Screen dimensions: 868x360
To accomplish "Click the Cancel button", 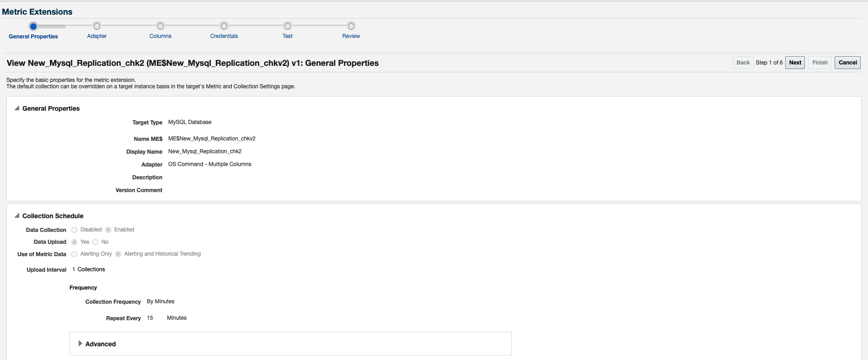I will [x=847, y=63].
